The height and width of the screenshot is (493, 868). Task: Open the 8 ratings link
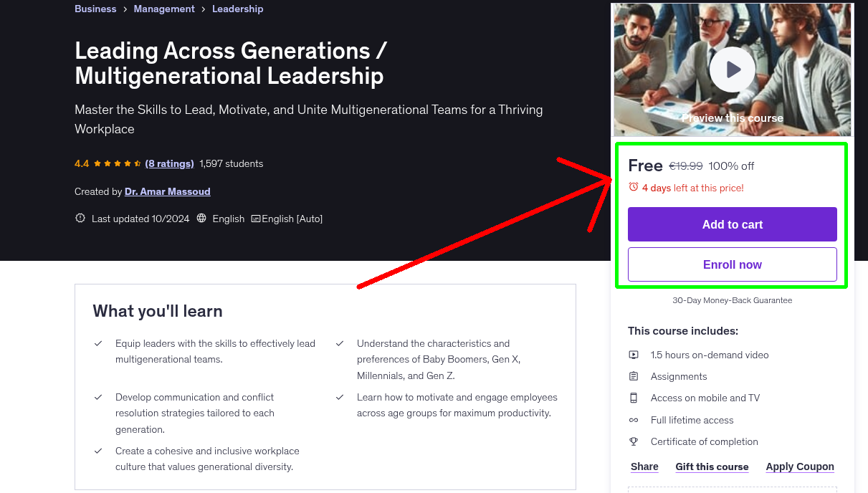[169, 163]
